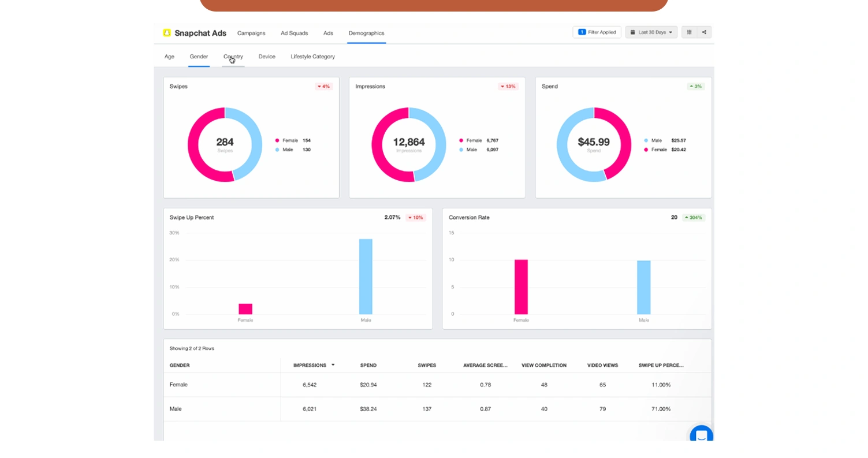Toggle Female legend entry in Spend chart
The width and height of the screenshot is (868, 458).
(658, 150)
